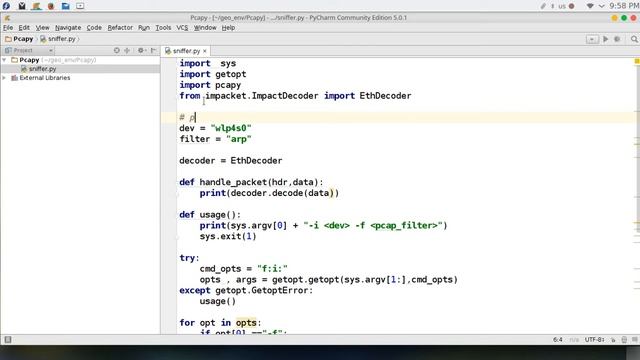
Task: Click the recording dot tray icon
Action: 571,6
